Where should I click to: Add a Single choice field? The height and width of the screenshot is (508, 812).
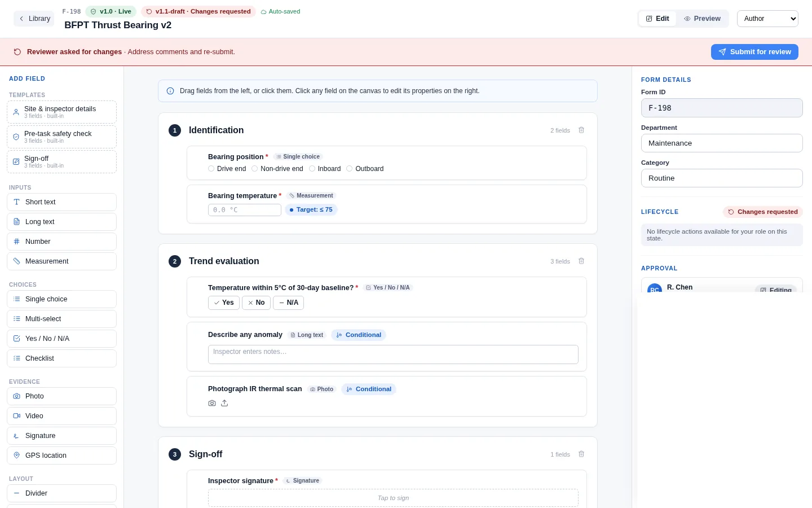point(62,299)
